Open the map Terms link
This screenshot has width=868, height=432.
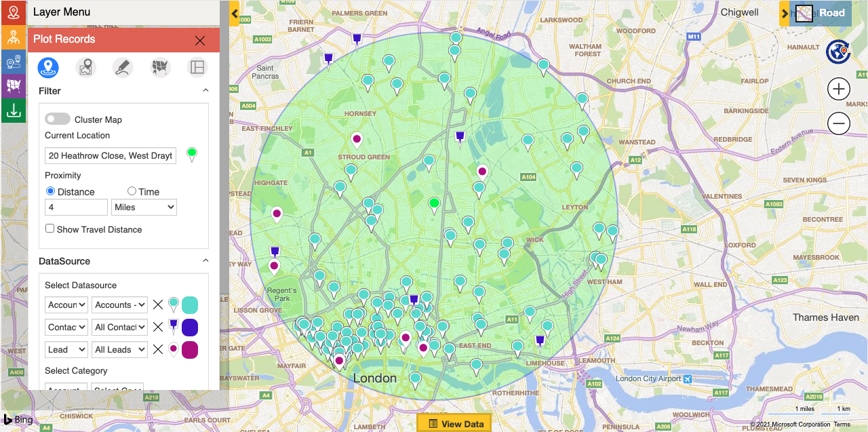tap(842, 425)
